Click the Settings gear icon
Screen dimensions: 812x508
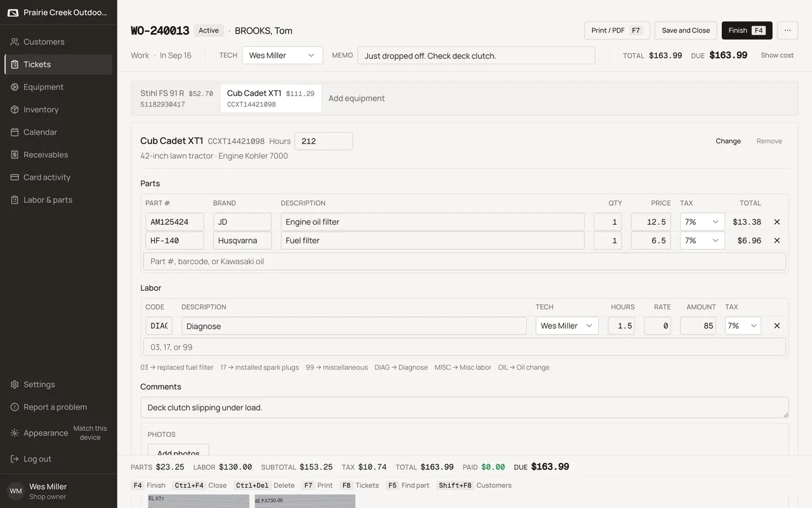click(15, 385)
